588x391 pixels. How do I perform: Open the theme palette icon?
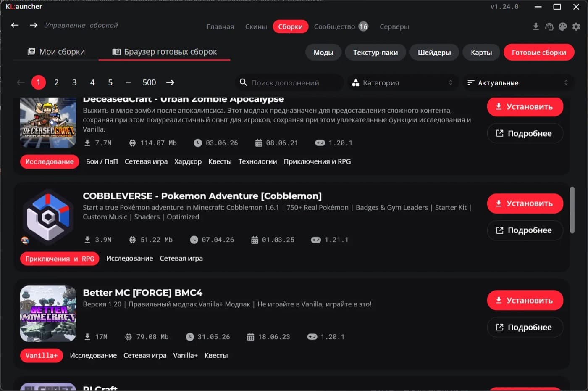(x=563, y=26)
